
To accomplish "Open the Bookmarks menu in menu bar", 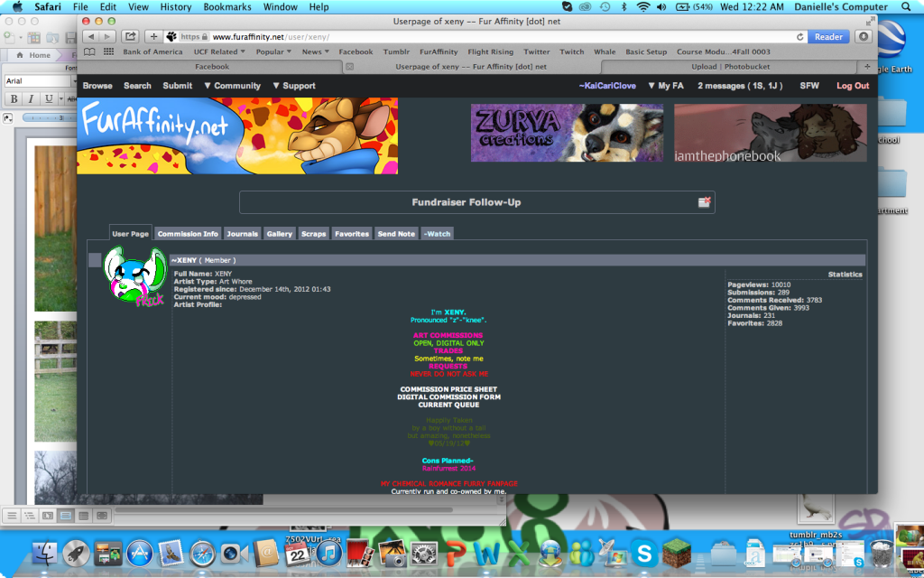I will tap(227, 6).
